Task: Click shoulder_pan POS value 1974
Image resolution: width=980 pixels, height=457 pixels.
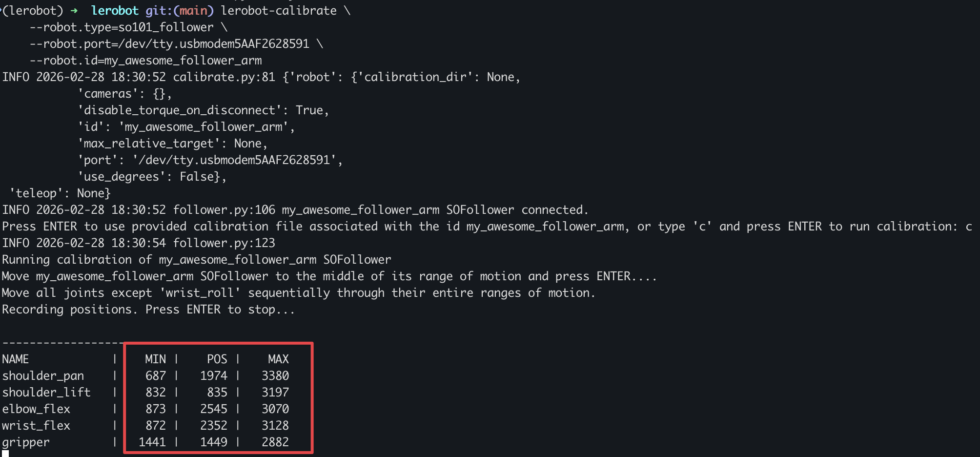Action: tap(214, 376)
